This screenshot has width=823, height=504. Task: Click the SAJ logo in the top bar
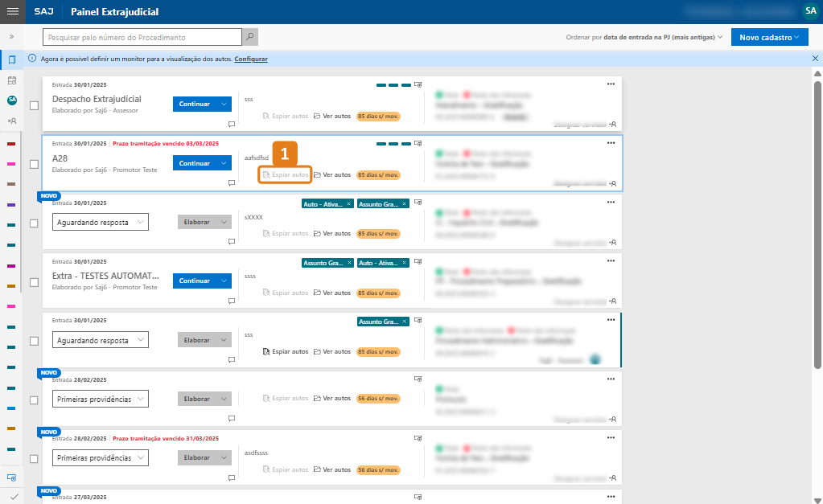(x=43, y=11)
